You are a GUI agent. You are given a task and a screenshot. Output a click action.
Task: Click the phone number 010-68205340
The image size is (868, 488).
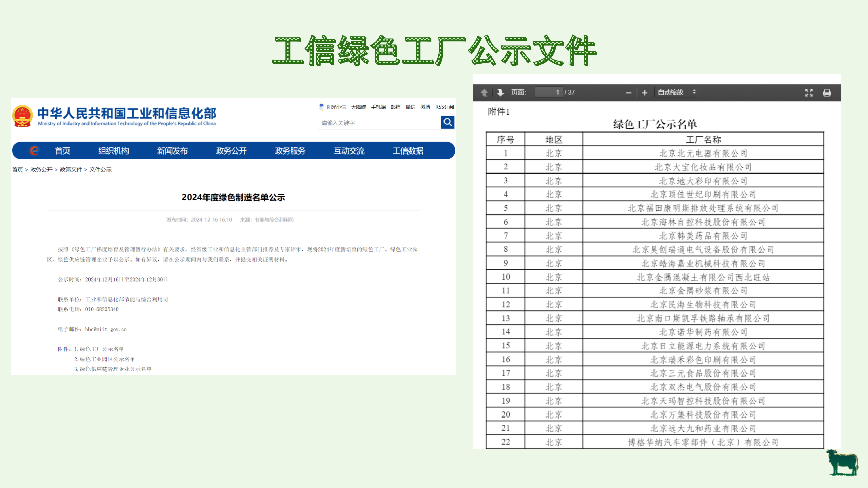coord(102,309)
